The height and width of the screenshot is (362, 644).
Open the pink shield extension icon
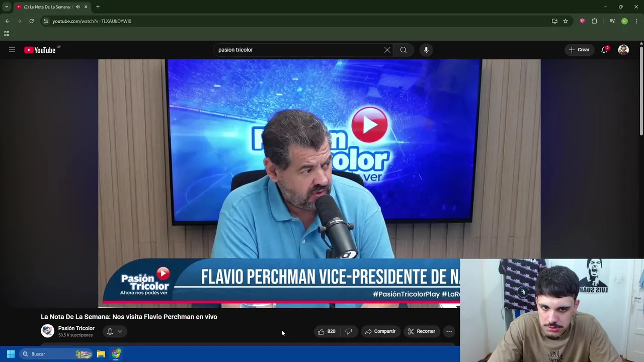pos(582,21)
